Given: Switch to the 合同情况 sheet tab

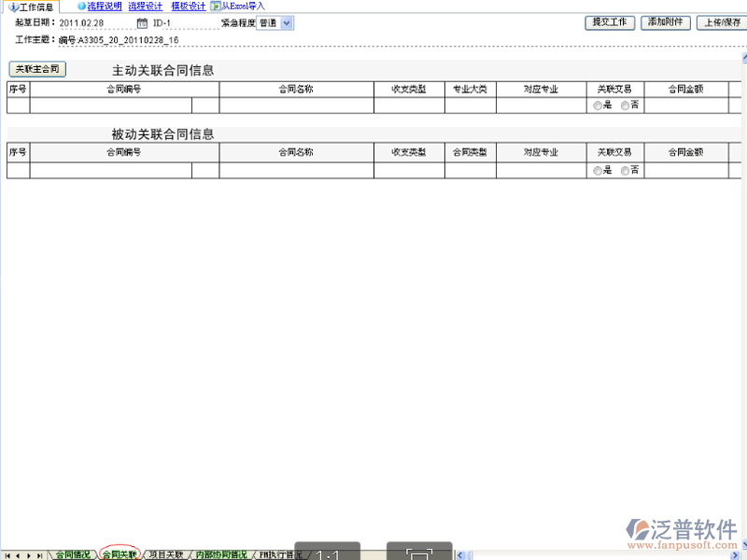Looking at the screenshot, I should point(72,554).
